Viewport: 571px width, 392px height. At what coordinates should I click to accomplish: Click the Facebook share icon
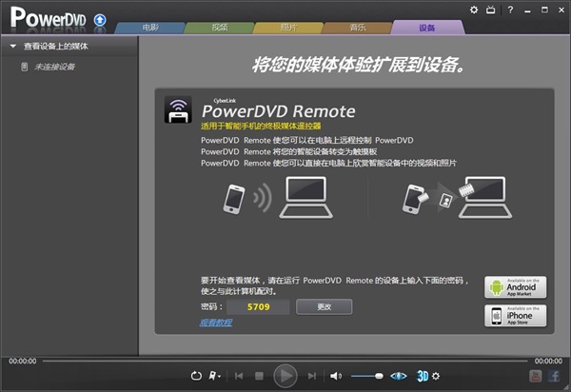(x=554, y=376)
